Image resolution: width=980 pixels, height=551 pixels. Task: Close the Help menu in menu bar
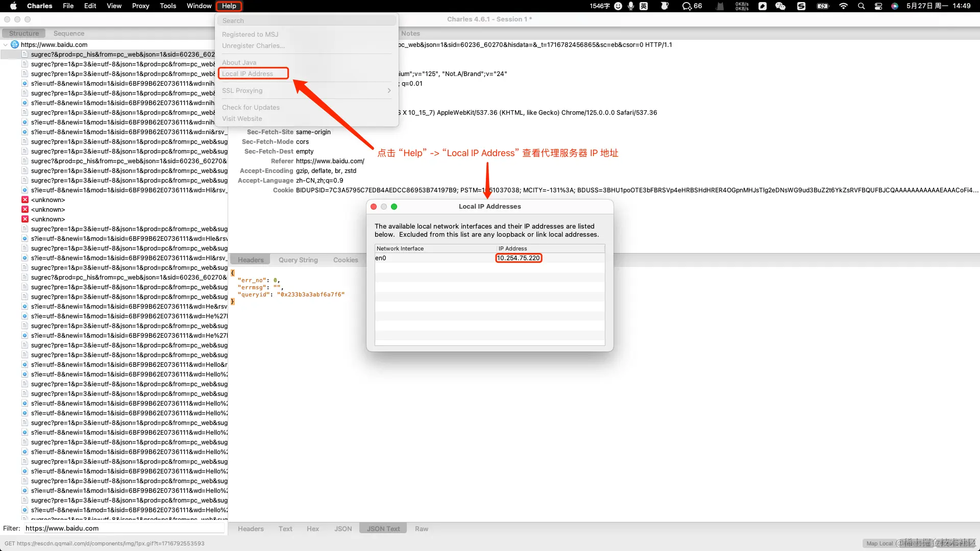coord(229,6)
